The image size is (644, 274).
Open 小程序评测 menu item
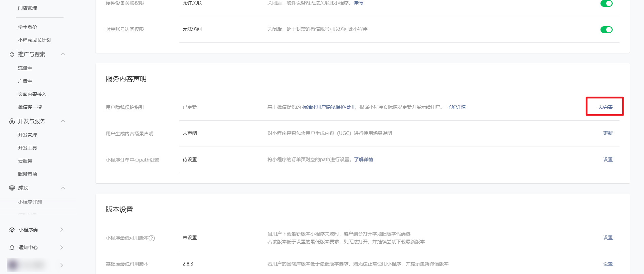point(30,202)
